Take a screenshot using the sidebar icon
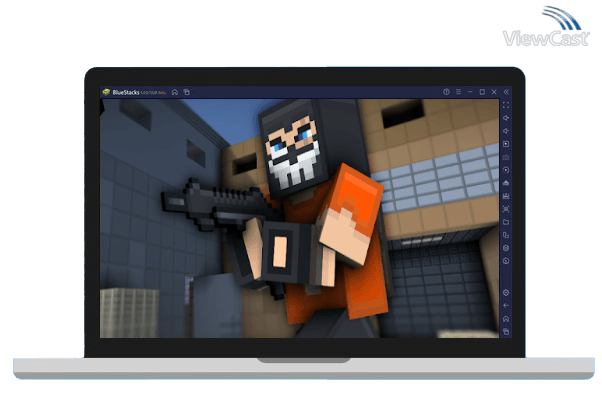 coord(506,196)
